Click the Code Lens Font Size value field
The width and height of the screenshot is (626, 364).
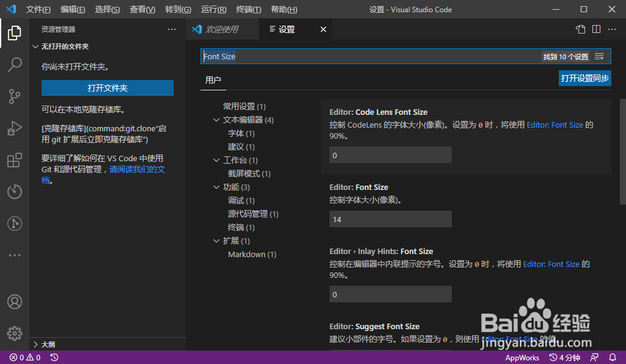(391, 155)
